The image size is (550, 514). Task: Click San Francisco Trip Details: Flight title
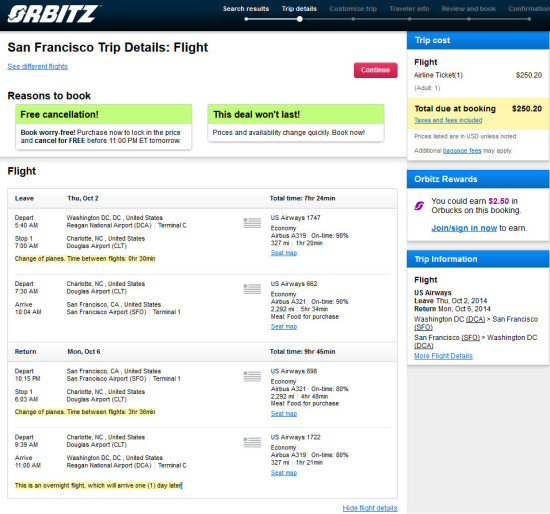(x=108, y=47)
